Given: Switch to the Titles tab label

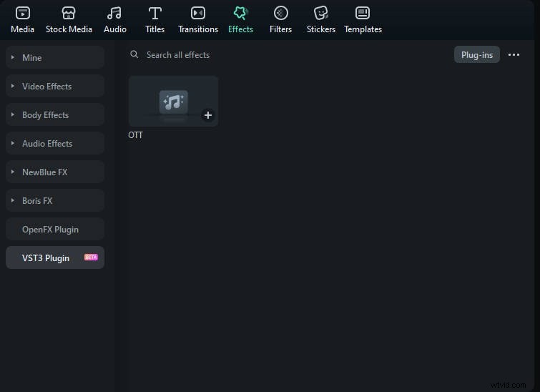Looking at the screenshot, I should [x=155, y=29].
